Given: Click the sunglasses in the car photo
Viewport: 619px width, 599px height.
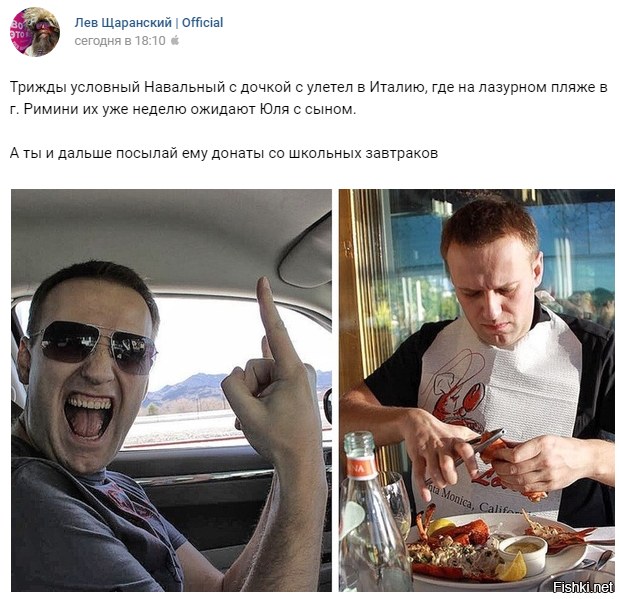Looking at the screenshot, I should [95, 346].
